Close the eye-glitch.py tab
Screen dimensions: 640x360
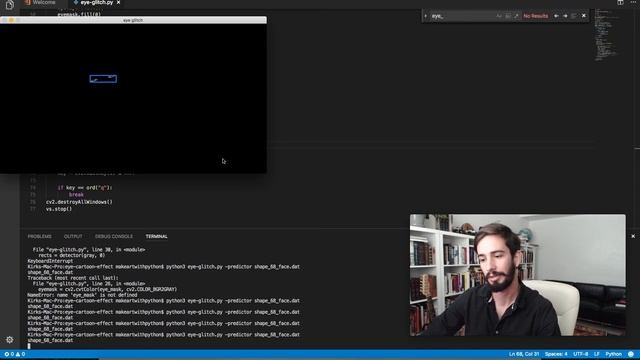tap(118, 2)
